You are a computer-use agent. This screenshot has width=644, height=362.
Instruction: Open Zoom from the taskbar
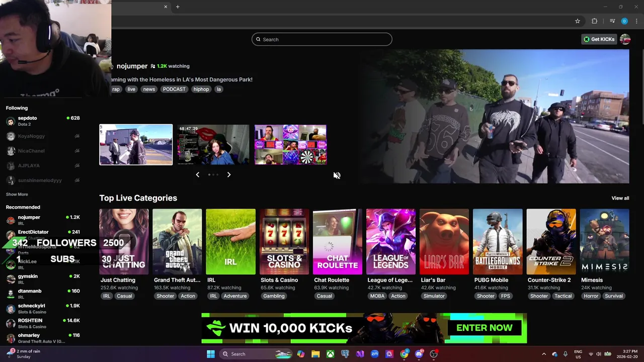375,354
